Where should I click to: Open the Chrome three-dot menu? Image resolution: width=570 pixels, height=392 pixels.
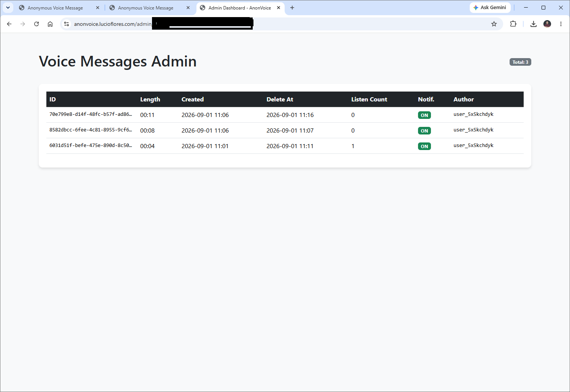click(561, 24)
